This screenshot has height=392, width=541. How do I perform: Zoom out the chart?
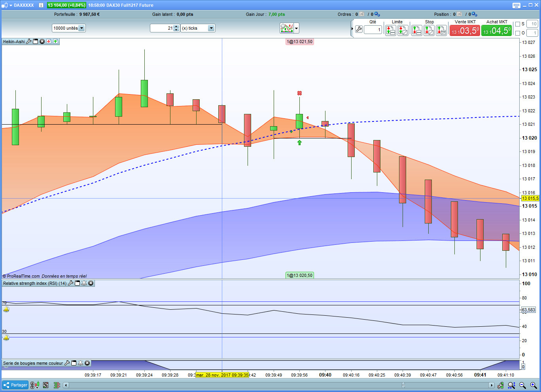(x=522, y=385)
